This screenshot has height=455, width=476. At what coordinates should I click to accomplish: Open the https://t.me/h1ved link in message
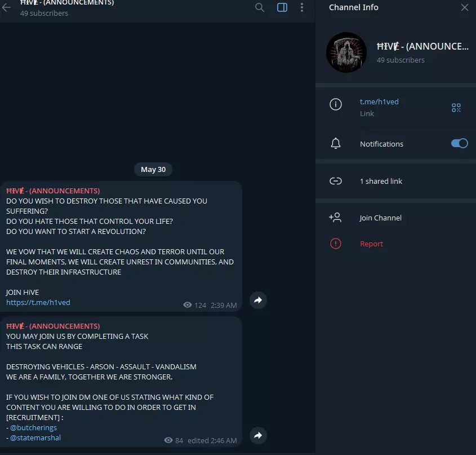pyautogui.click(x=38, y=302)
